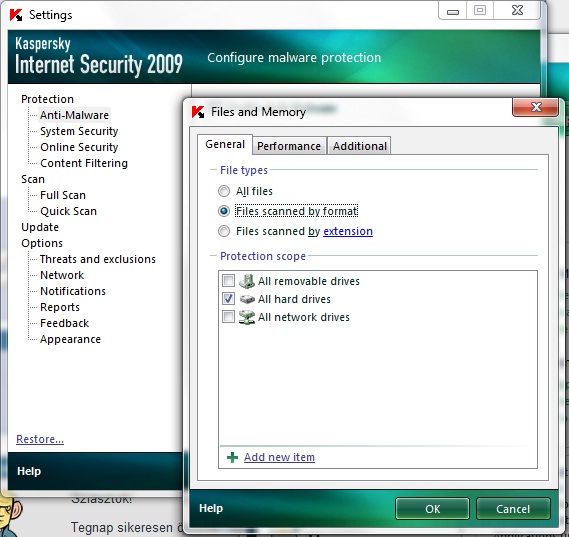Open Threats and exclusions settings

[98, 259]
